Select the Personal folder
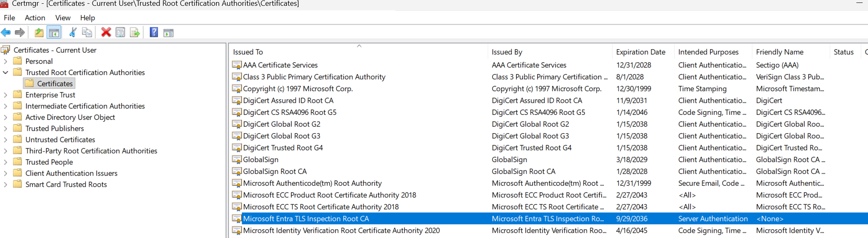The height and width of the screenshot is (238, 868). 39,61
